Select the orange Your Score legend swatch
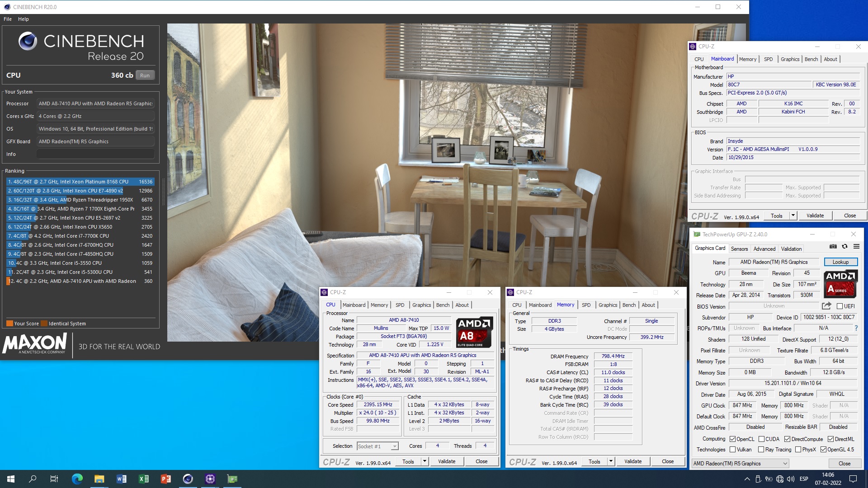Viewport: 868px width, 488px height. (x=9, y=324)
